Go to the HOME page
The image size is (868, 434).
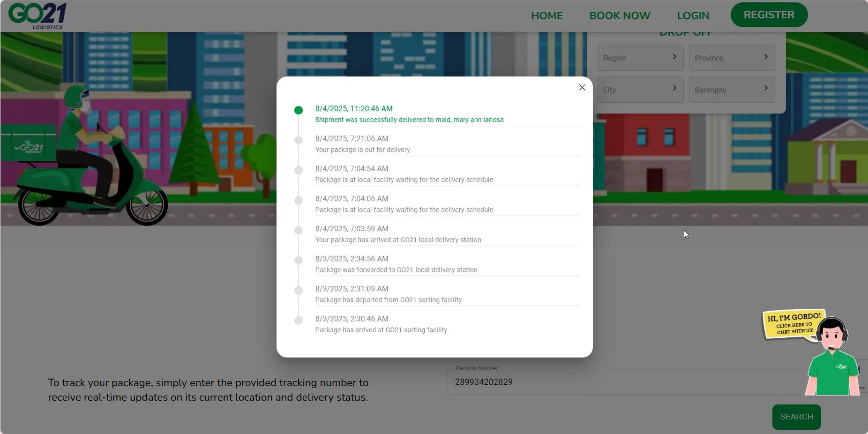tap(547, 15)
